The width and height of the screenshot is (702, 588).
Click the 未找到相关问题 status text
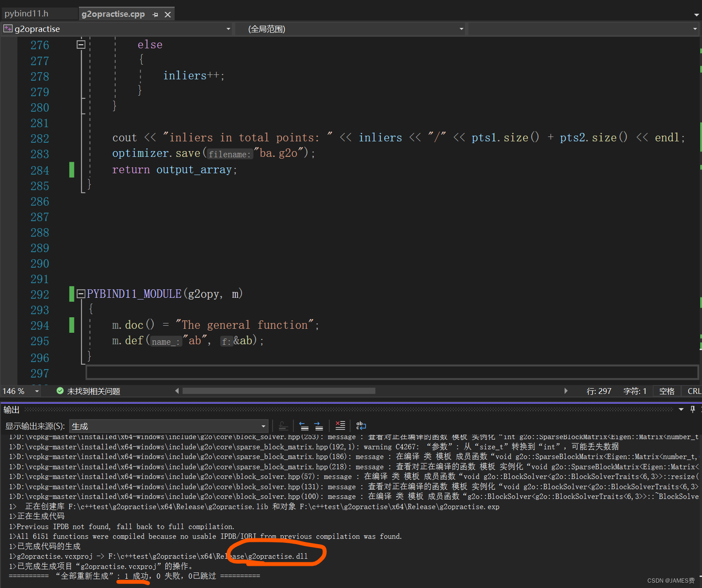pos(94,391)
